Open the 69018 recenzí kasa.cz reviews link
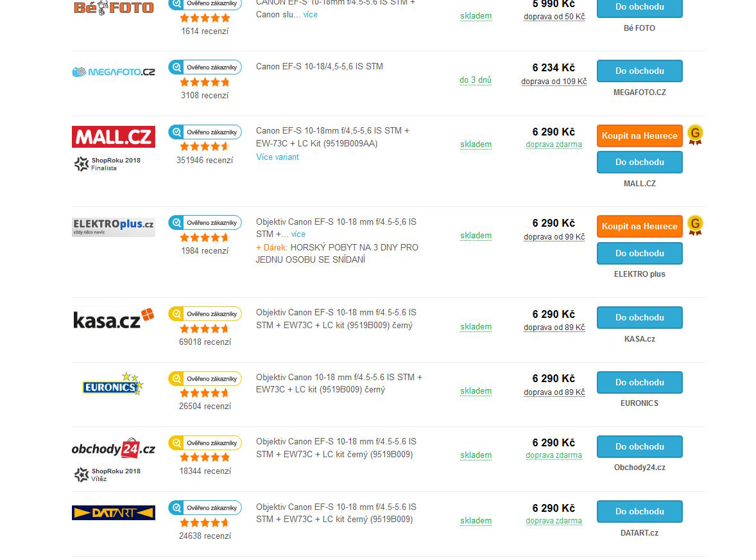Viewport: 756px width, 560px height. click(x=205, y=342)
